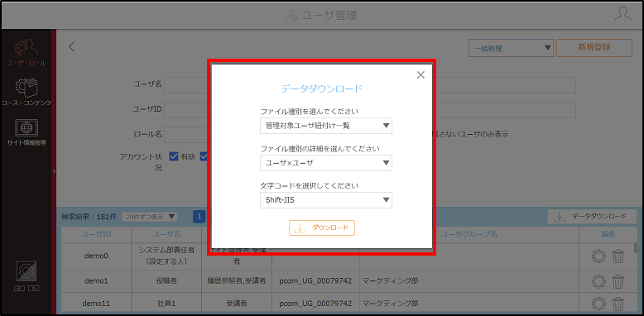
Task: Click the 役職者 user name cell
Action: pos(166,281)
